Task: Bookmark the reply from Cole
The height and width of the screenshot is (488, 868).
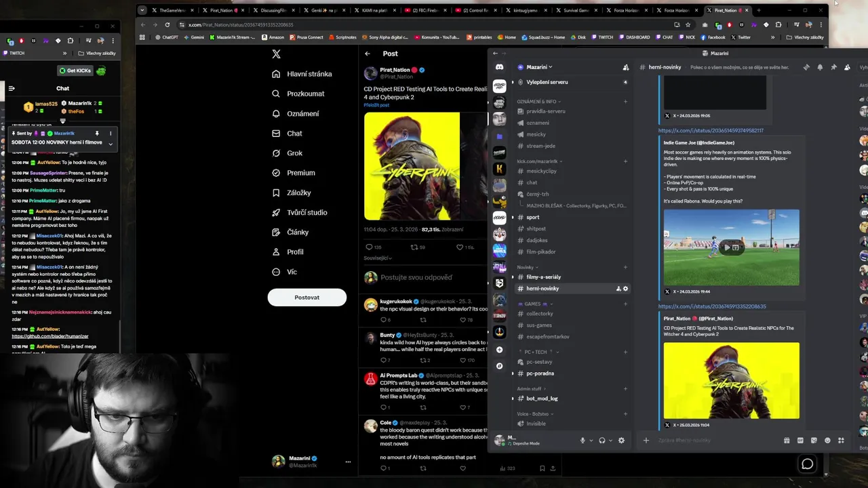Action: pos(542,468)
